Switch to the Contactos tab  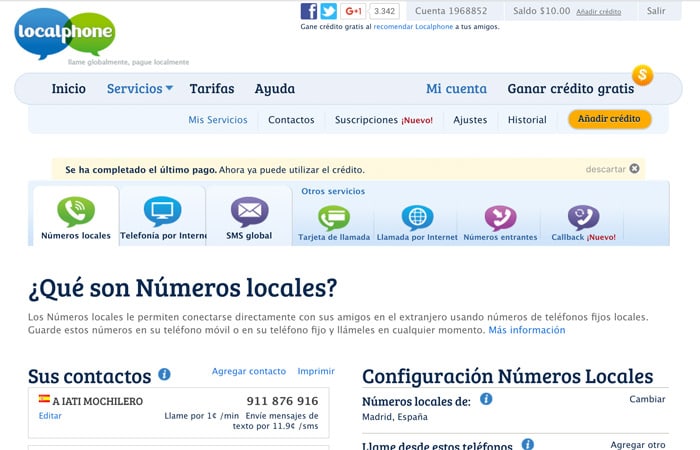291,120
